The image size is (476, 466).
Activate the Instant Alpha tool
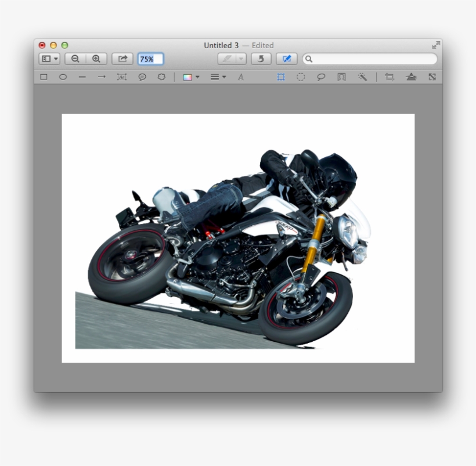pos(361,76)
